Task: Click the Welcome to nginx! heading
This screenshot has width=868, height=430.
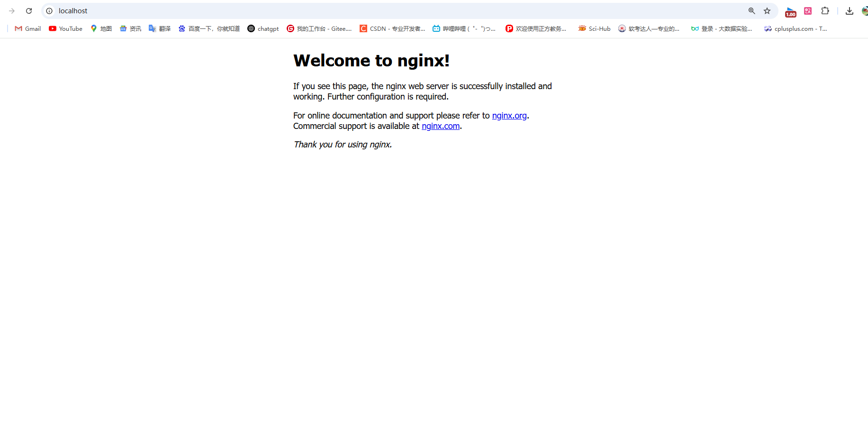Action: tap(371, 61)
